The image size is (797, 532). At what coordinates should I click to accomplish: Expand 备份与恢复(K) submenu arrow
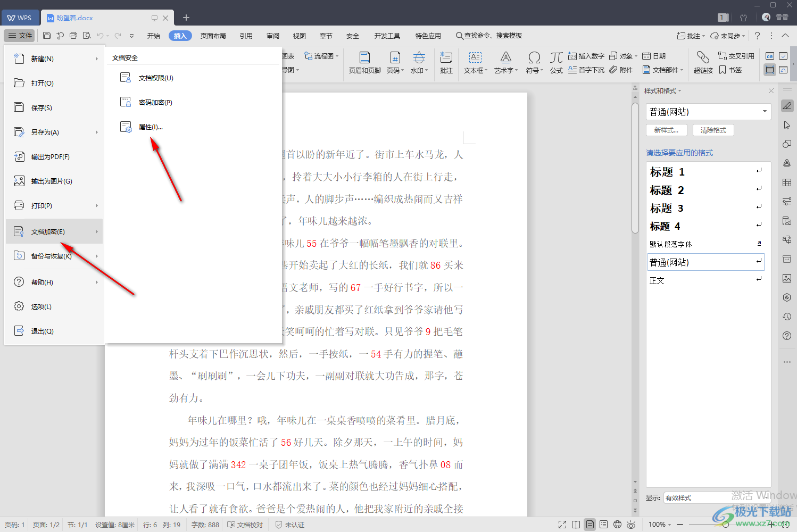coord(97,256)
